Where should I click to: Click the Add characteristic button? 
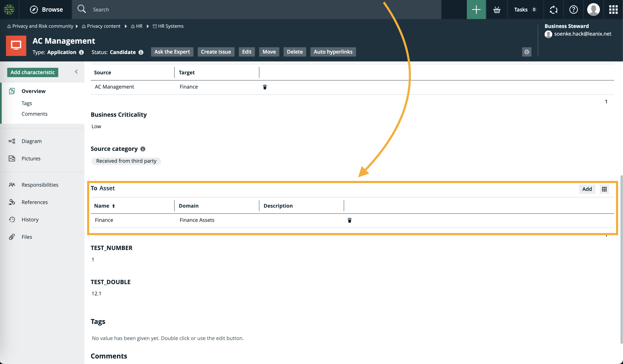[x=33, y=72]
